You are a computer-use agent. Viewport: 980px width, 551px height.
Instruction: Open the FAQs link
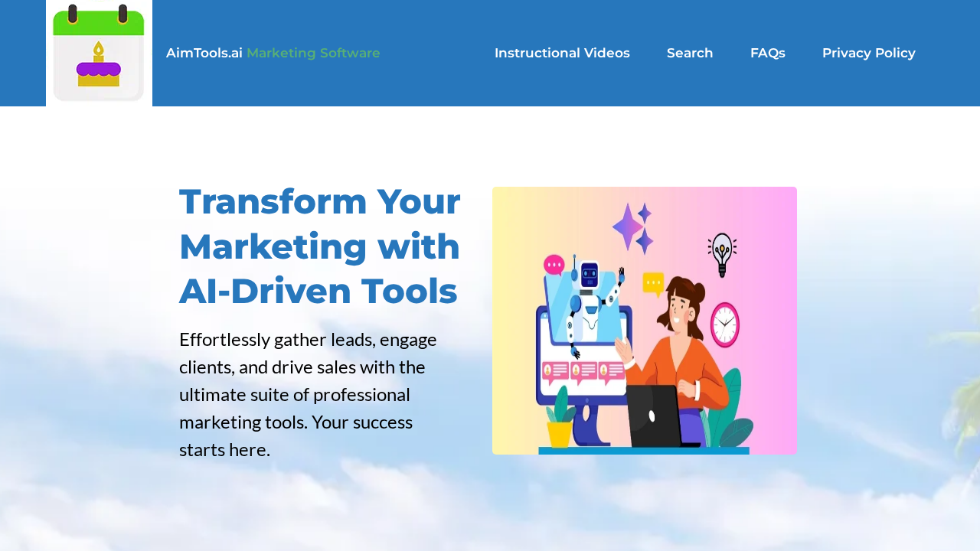[x=767, y=53]
